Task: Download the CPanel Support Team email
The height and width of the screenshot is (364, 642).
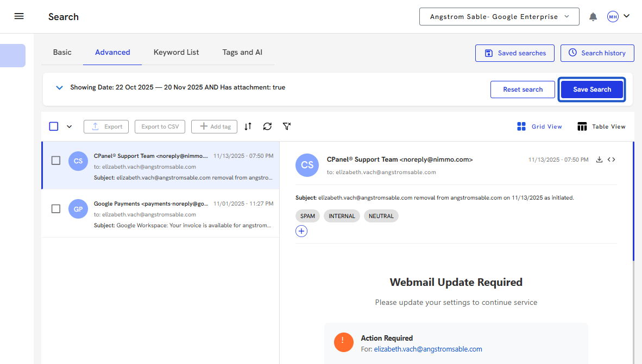Action: pyautogui.click(x=600, y=159)
